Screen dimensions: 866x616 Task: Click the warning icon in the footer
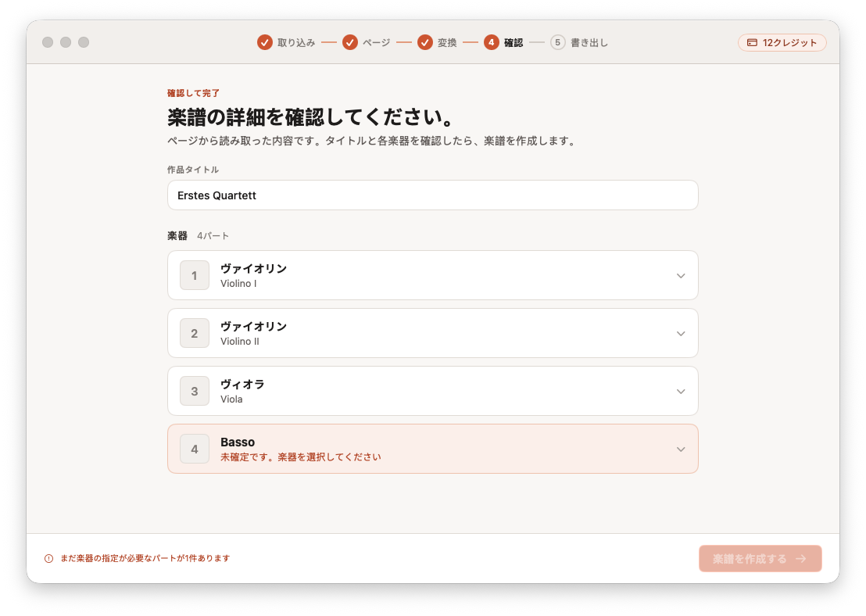pos(48,559)
